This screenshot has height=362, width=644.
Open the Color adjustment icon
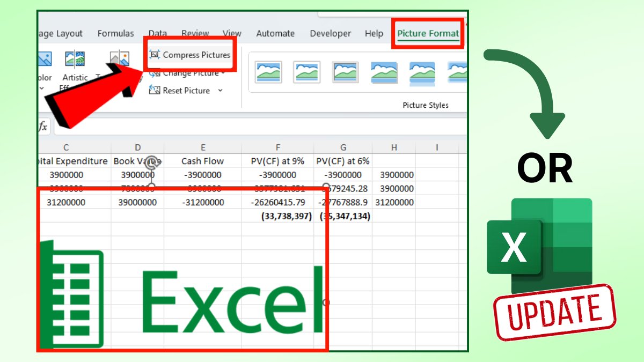pyautogui.click(x=45, y=59)
